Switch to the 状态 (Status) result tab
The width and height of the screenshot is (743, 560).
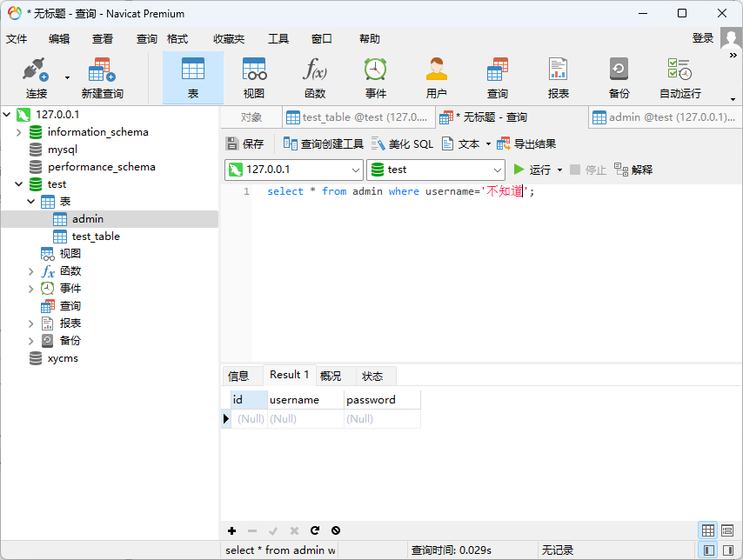pos(372,377)
